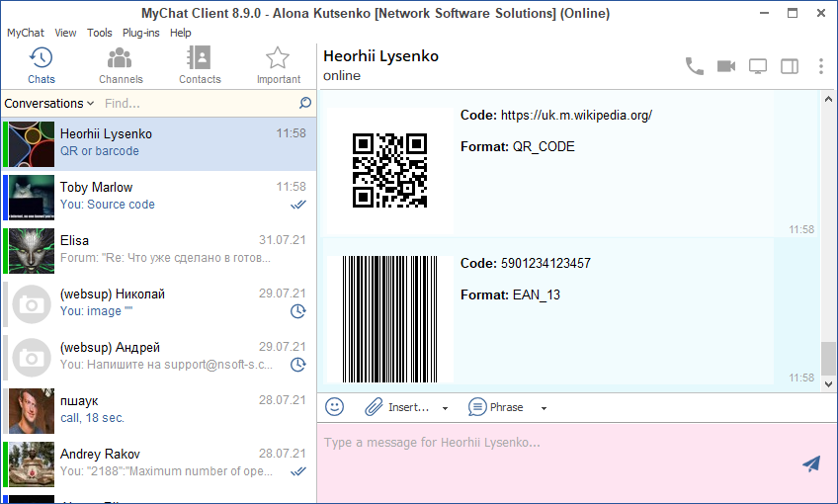838x504 pixels.
Task: Click the QR code image thumbnail
Action: 389,171
